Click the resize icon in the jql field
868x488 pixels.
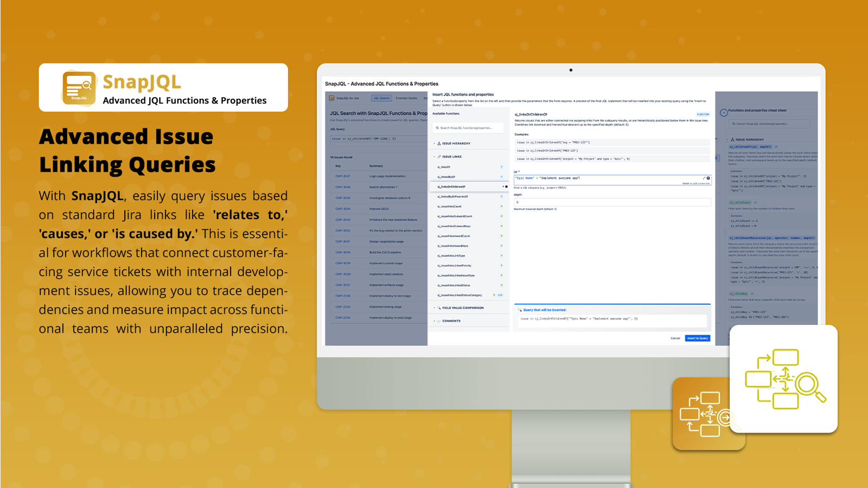point(703,178)
